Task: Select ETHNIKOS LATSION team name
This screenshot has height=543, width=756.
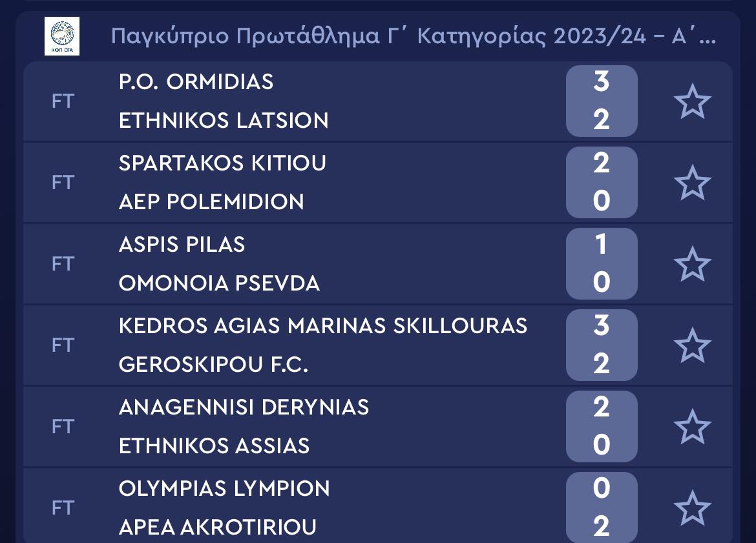Action: click(x=224, y=121)
